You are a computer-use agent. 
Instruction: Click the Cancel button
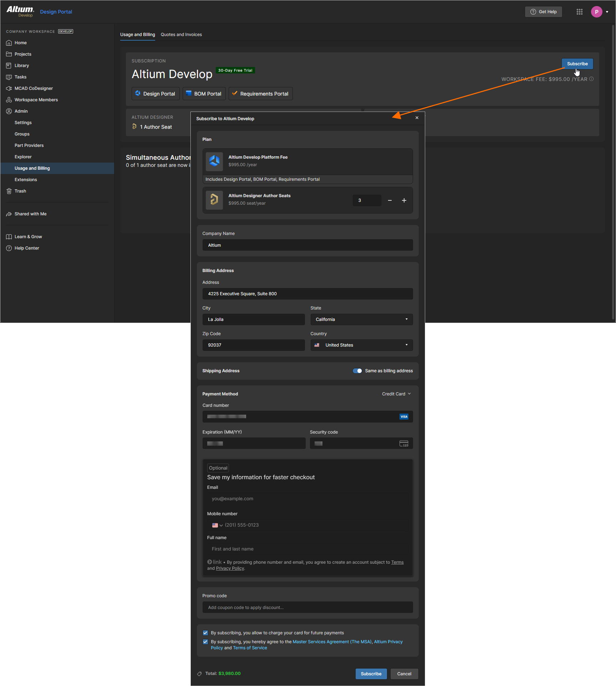404,674
